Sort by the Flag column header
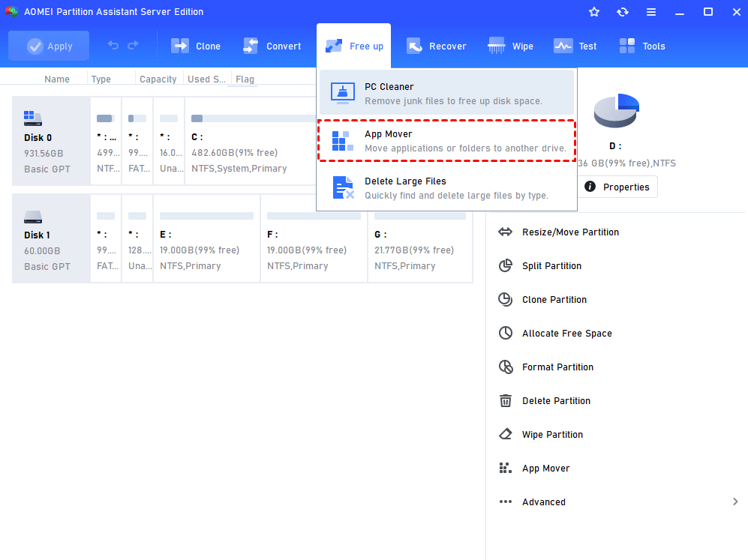Viewport: 748px width, 560px height. (245, 79)
